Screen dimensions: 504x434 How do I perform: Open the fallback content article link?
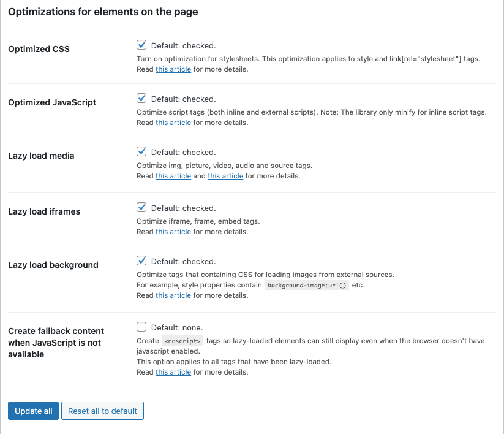(x=173, y=371)
